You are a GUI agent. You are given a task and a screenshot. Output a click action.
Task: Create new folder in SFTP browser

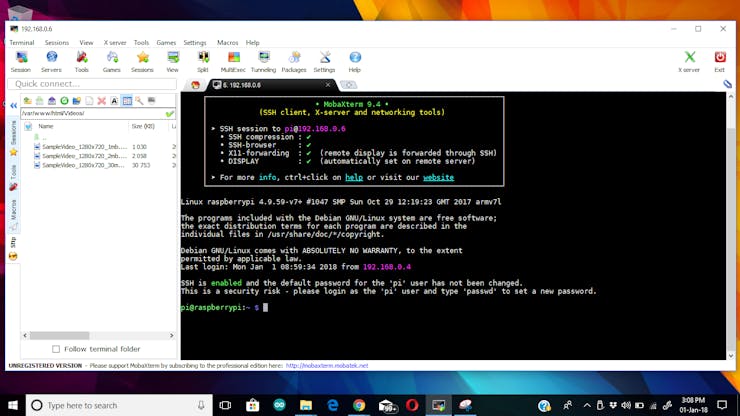pyautogui.click(x=76, y=101)
